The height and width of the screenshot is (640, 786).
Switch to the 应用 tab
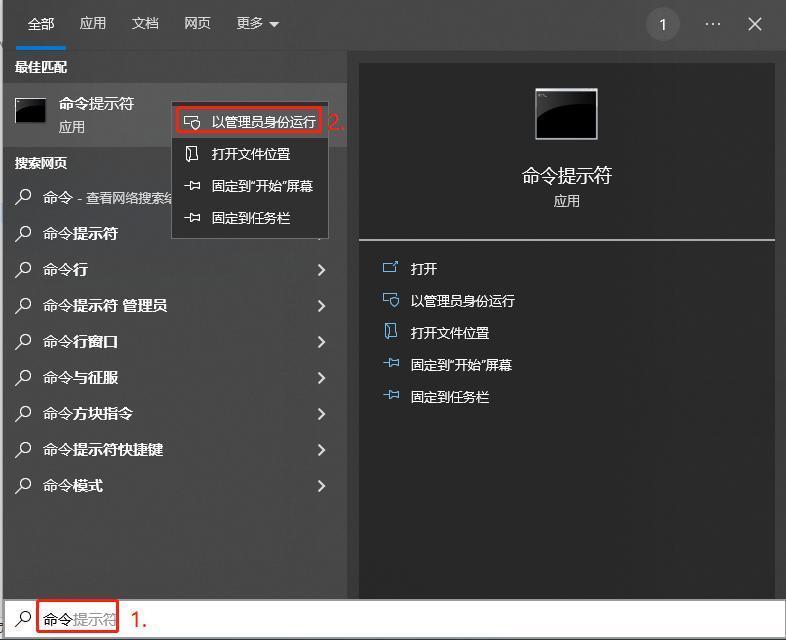(x=93, y=24)
